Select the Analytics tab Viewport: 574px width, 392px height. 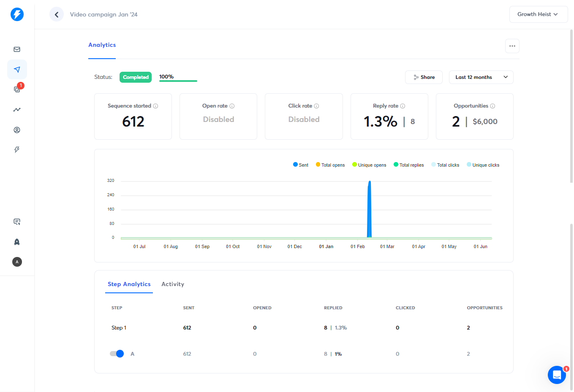102,45
